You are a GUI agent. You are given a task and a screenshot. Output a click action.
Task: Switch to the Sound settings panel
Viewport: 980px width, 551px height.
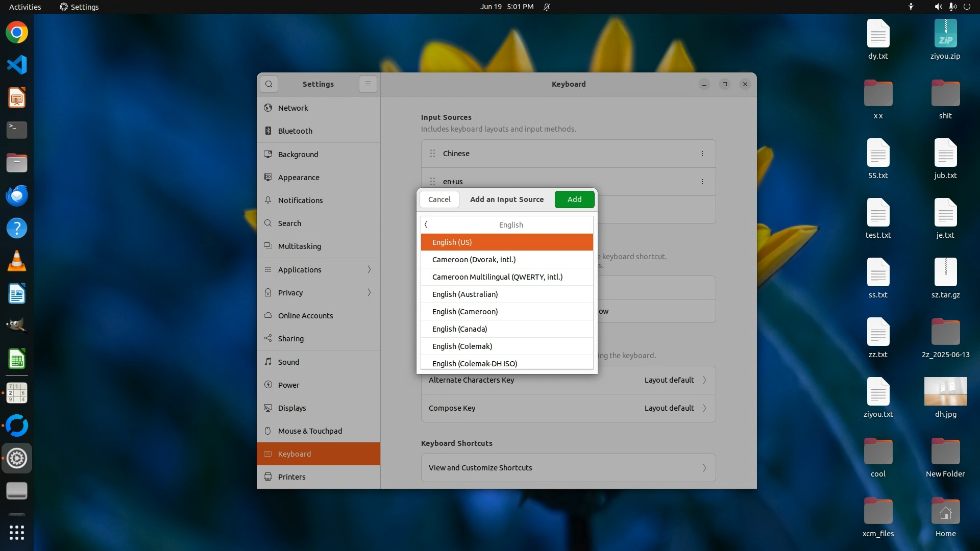(x=288, y=362)
